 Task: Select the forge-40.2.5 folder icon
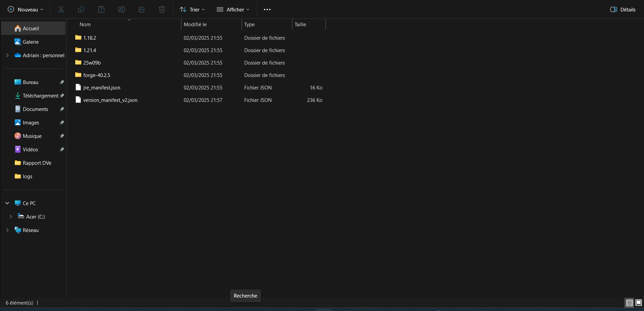point(78,75)
